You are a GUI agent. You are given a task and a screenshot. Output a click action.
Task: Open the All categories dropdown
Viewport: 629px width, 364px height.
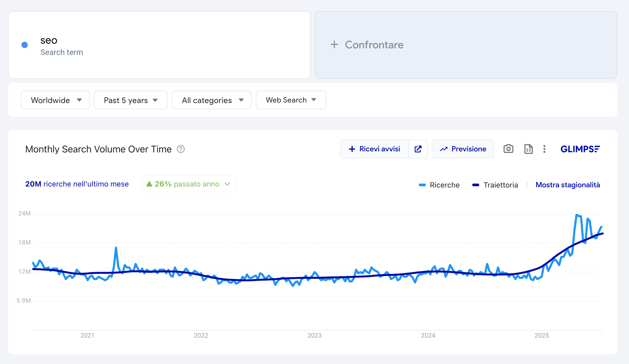[211, 100]
